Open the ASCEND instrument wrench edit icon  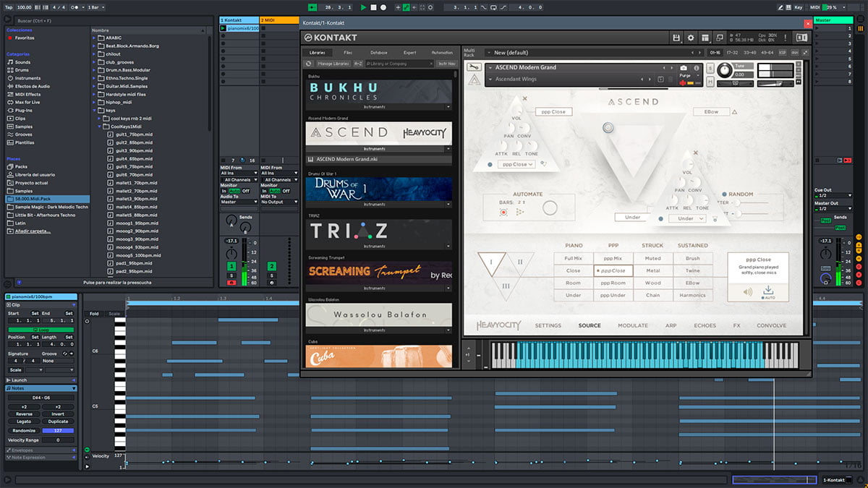475,67
